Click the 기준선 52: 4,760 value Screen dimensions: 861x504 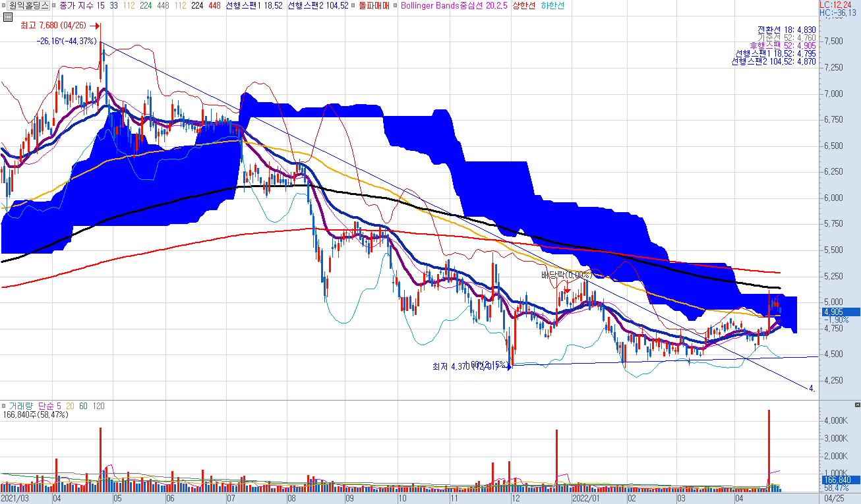click(x=787, y=38)
